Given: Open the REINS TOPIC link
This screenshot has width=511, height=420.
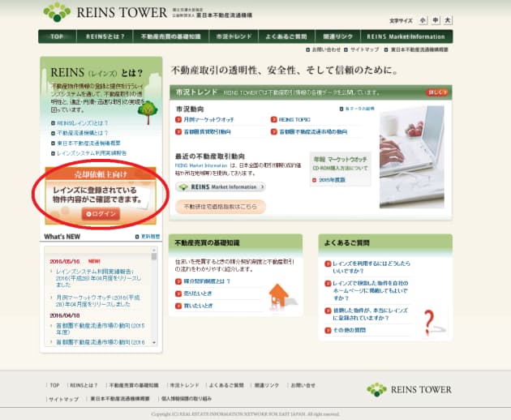Looking at the screenshot, I should click(x=294, y=119).
